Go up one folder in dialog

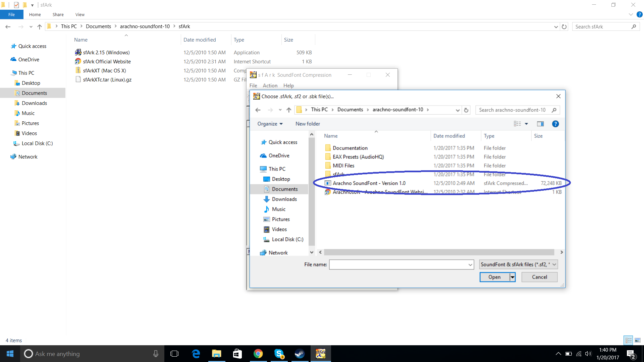pyautogui.click(x=289, y=110)
